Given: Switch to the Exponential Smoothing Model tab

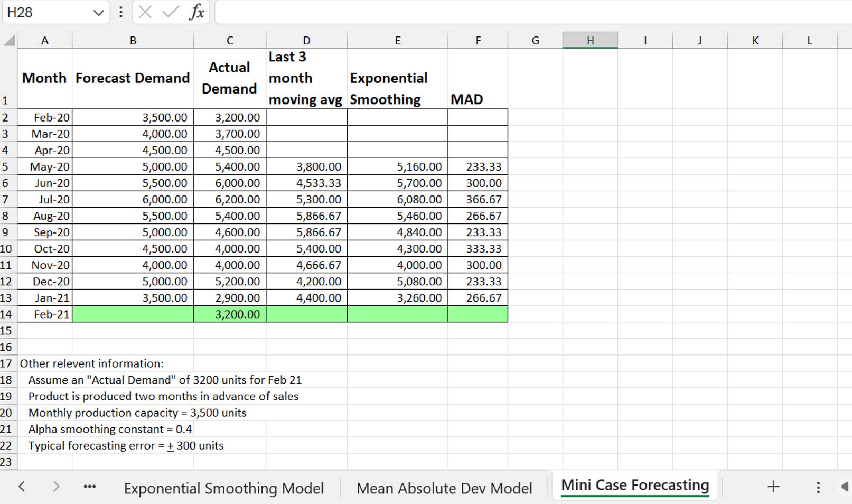Looking at the screenshot, I should (x=223, y=488).
